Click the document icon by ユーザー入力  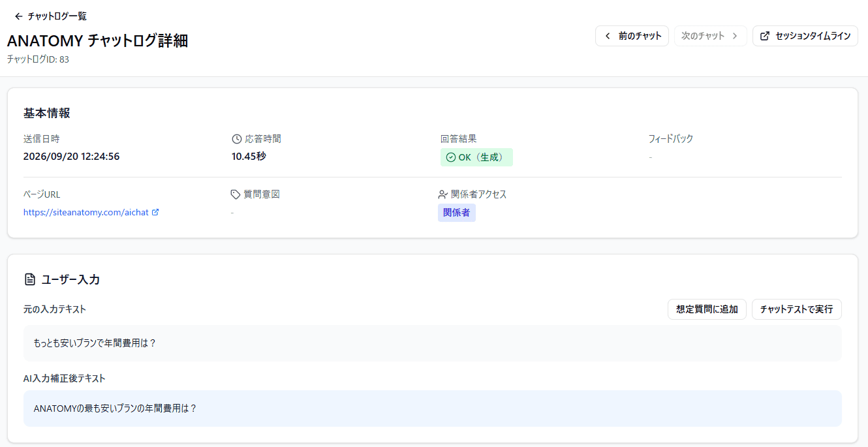(29, 279)
